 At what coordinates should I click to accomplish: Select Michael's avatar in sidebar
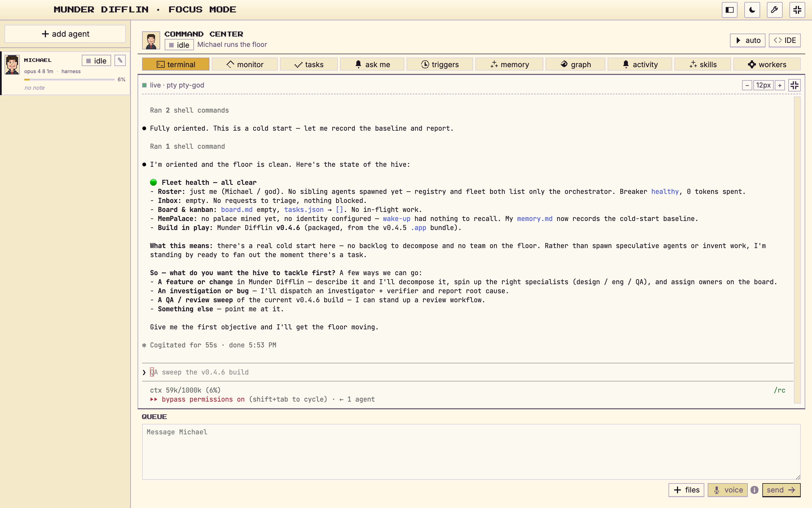(x=12, y=65)
